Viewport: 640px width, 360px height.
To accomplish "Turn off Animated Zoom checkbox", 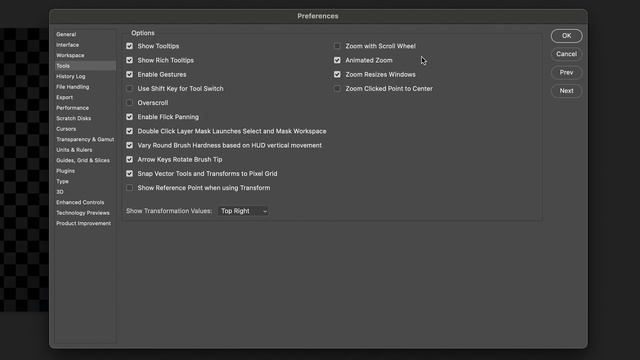I will pos(337,60).
